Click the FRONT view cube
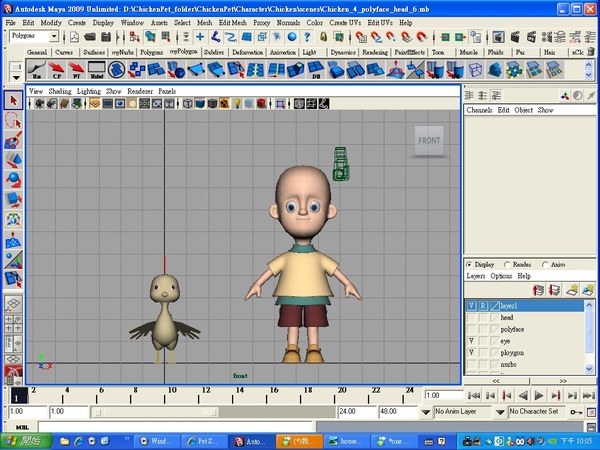 (x=429, y=140)
